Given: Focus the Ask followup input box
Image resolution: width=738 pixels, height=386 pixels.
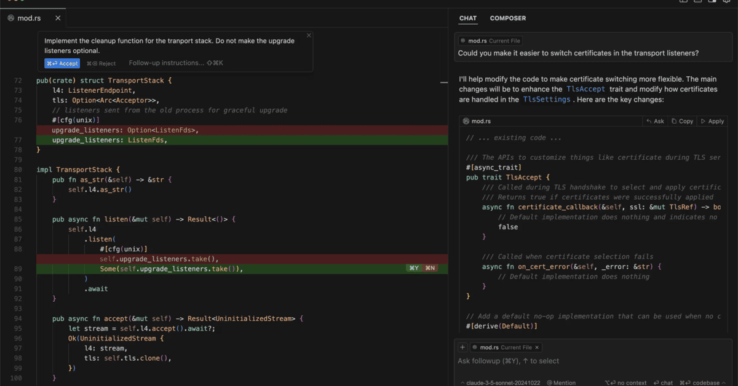Looking at the screenshot, I should coord(593,361).
